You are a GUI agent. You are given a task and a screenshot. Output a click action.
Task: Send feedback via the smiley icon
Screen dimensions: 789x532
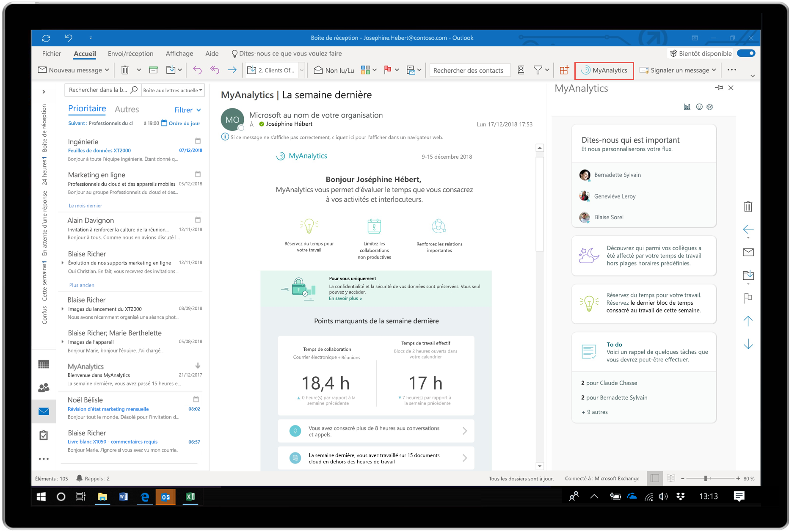(x=698, y=107)
